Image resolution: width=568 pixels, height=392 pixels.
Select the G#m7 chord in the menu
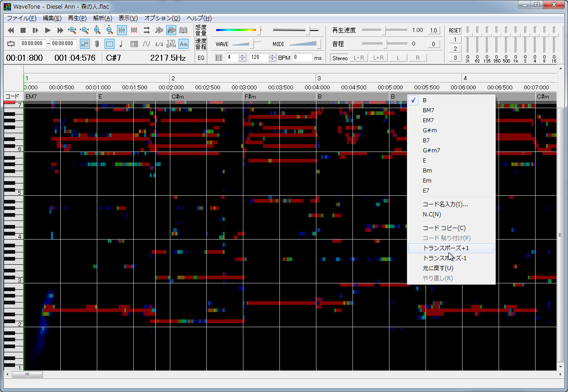[x=431, y=150]
